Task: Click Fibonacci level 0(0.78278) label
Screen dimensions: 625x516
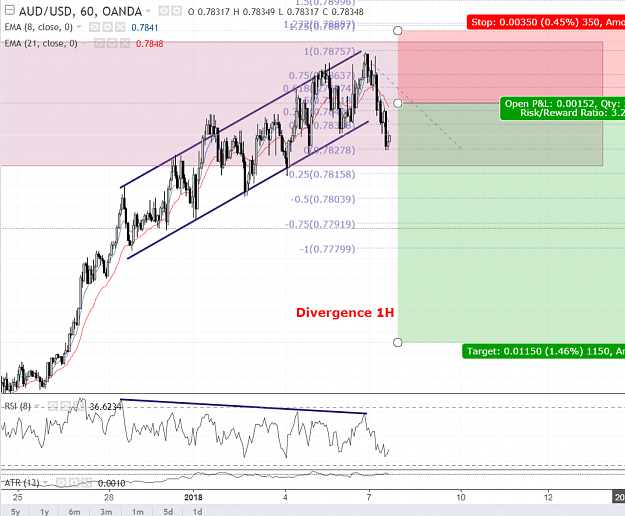Action: tap(329, 150)
